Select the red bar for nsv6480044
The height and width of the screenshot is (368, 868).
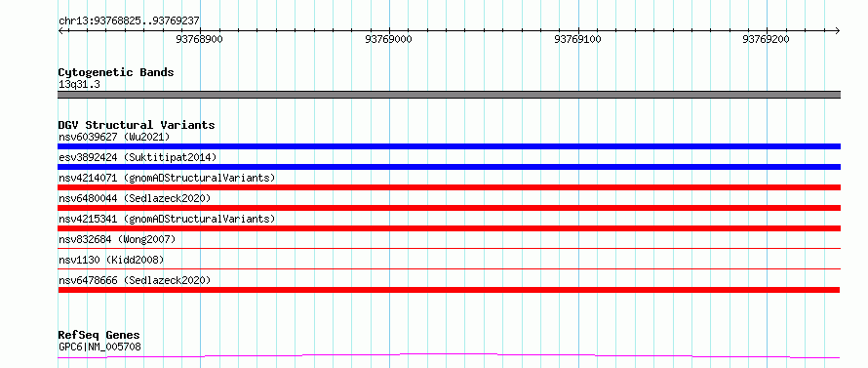click(x=449, y=208)
